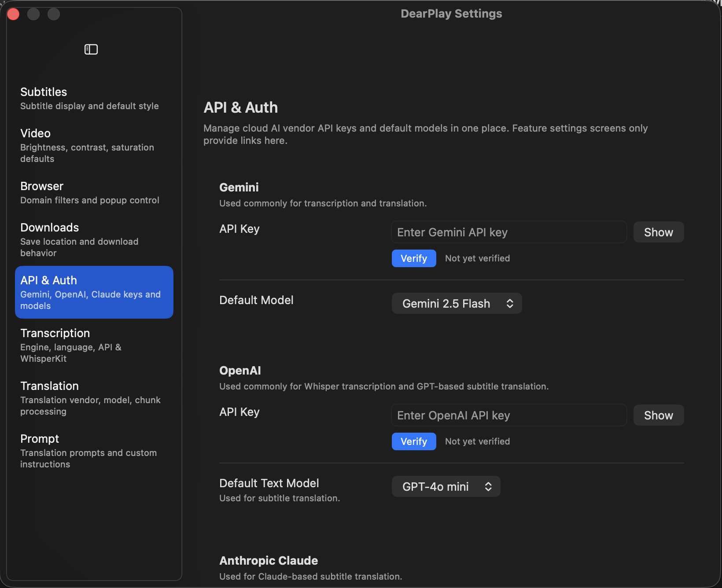
Task: Select the API & Auth sidebar item
Action: click(x=94, y=292)
